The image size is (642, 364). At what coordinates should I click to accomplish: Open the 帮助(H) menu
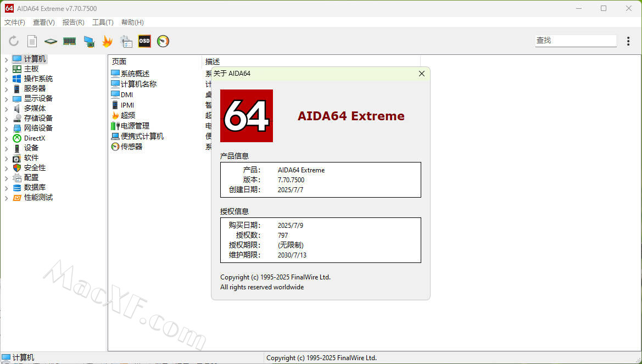(132, 22)
